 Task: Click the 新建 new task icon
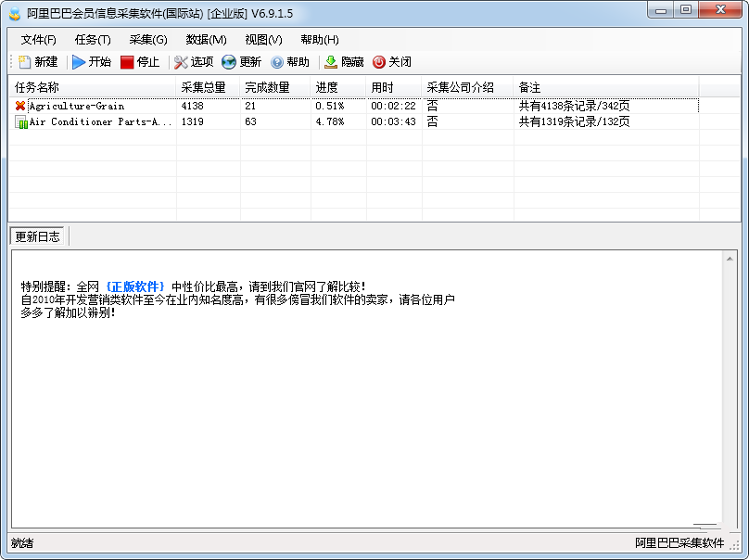coord(24,62)
